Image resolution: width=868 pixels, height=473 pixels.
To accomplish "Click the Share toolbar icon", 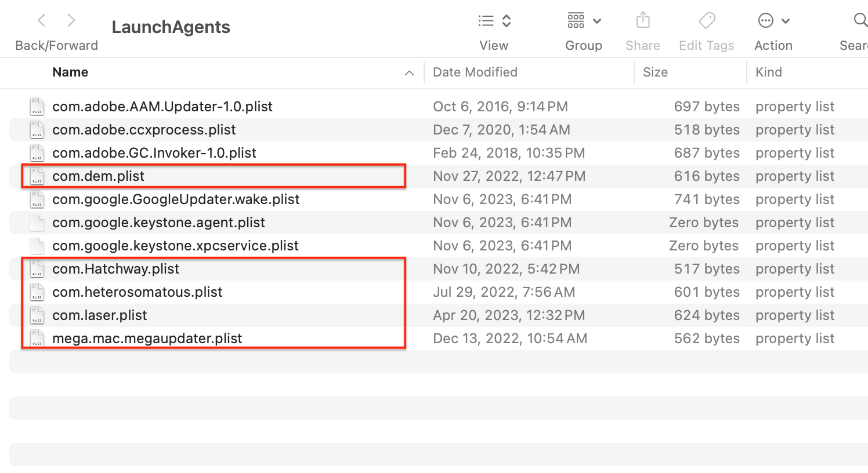I will [642, 21].
